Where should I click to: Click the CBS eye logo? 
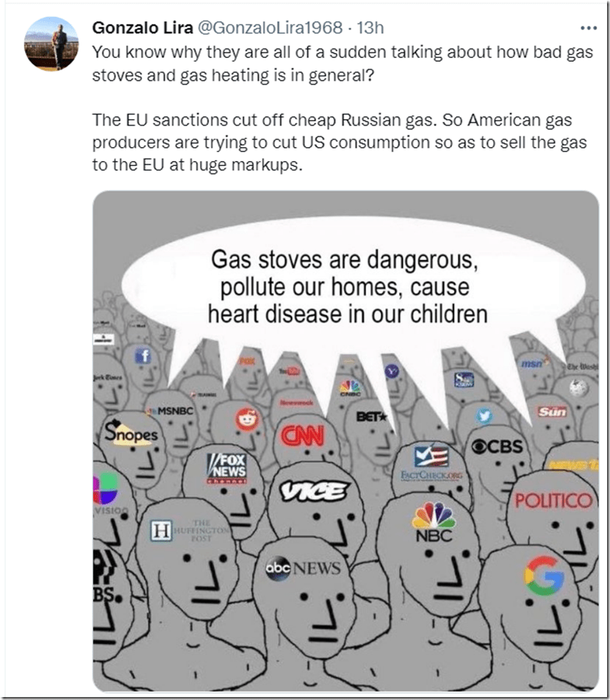498,446
